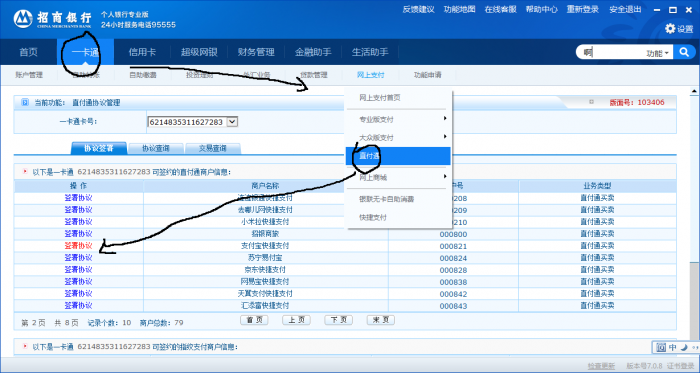Click 重新登录 in the top bar

tap(583, 9)
